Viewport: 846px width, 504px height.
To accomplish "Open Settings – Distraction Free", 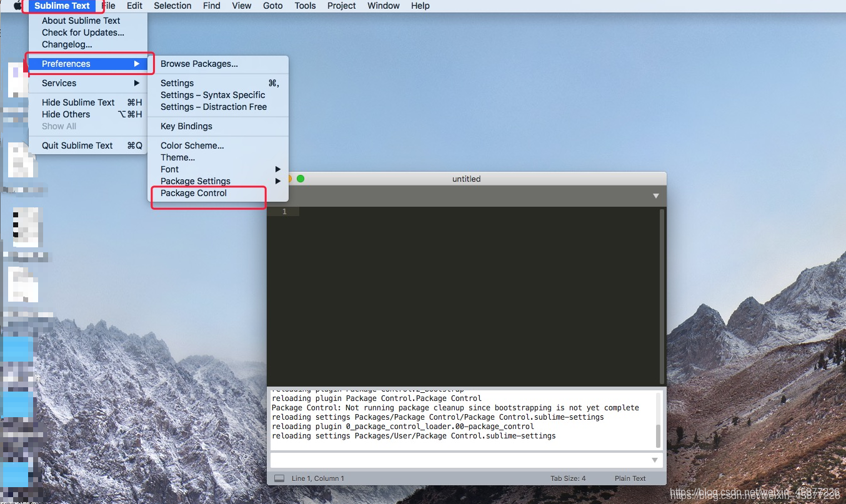I will (x=217, y=107).
